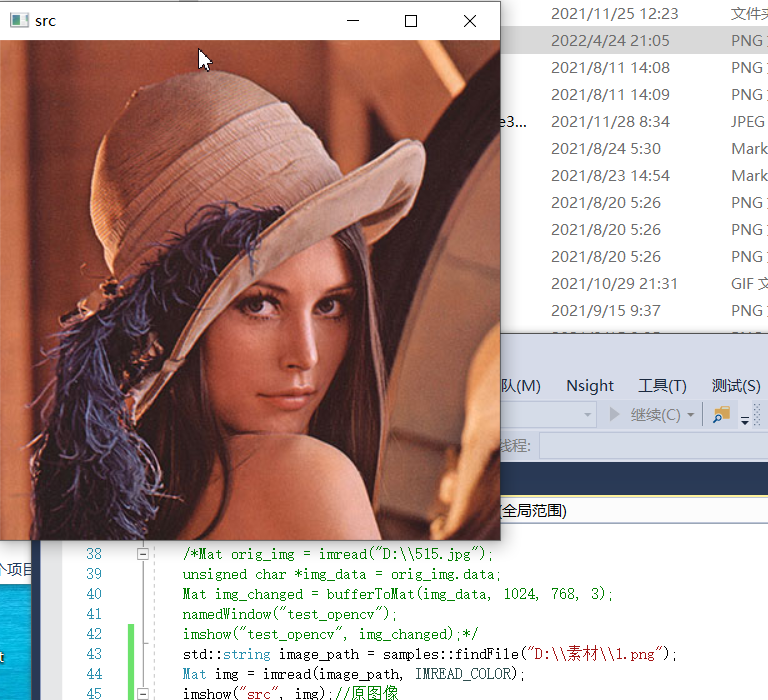This screenshot has height=700, width=768.
Task: Select the file row dated 2021/8/23 14:54
Action: coord(634,175)
